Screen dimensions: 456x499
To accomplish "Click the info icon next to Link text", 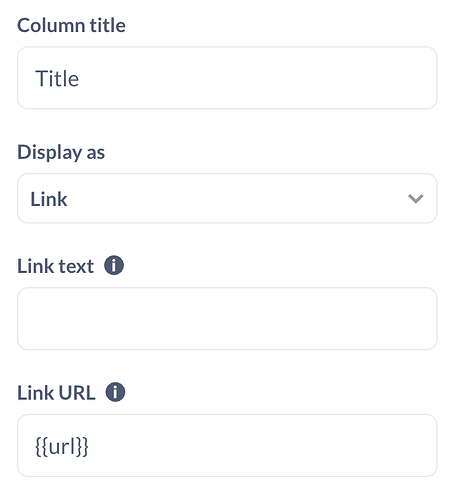I will (x=114, y=265).
